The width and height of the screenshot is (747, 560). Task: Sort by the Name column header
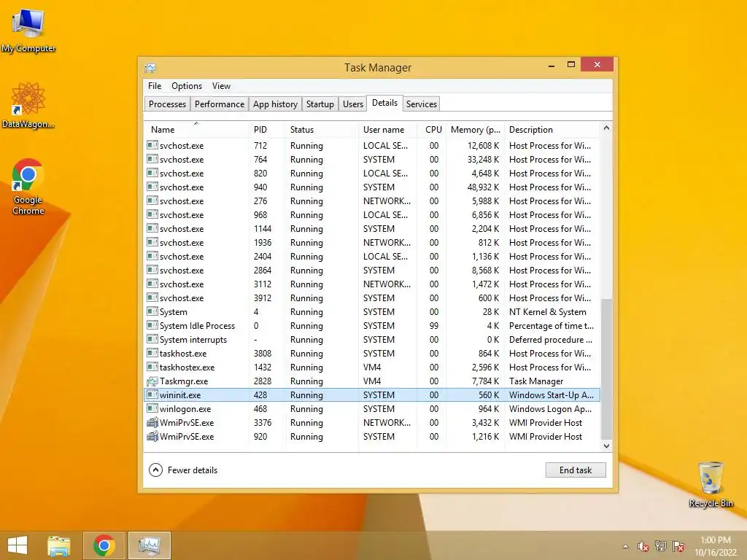196,130
